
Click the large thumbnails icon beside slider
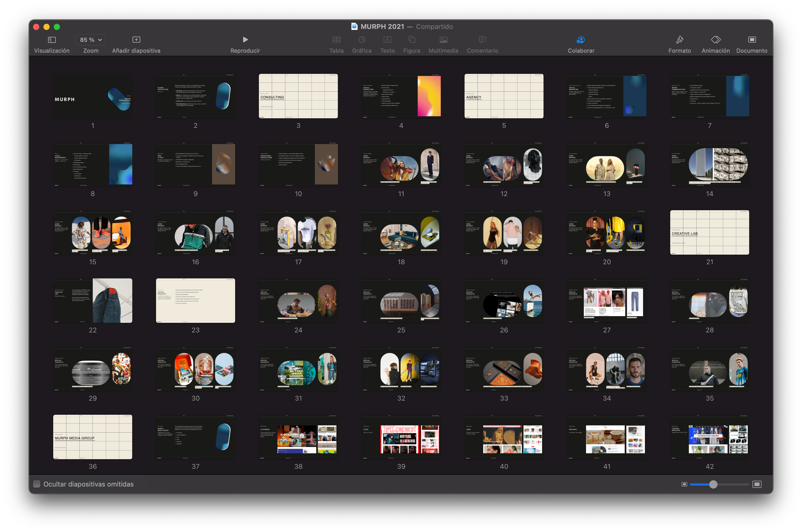tap(757, 484)
